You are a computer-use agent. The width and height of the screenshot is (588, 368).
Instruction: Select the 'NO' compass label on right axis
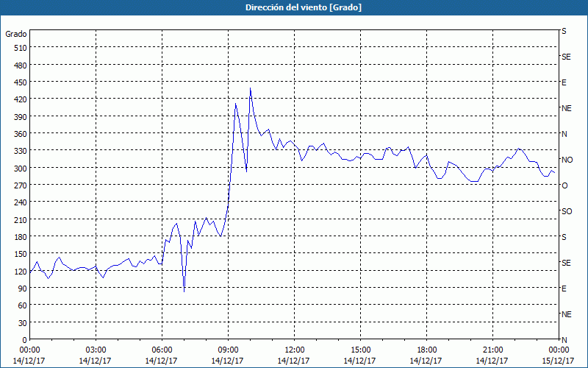pos(567,160)
